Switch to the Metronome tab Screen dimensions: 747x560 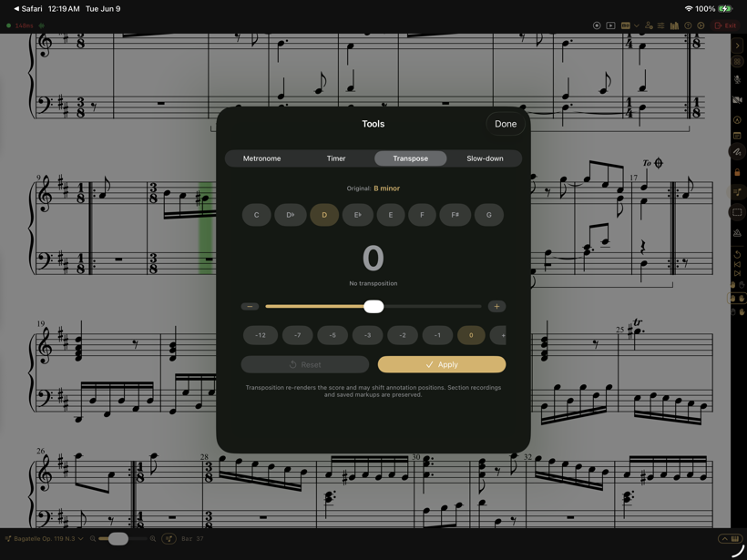(x=262, y=158)
